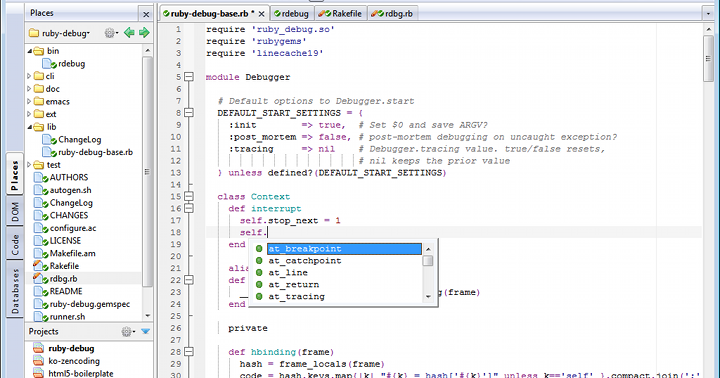Collapse code fold at line 8
The image size is (720, 378).
point(189,113)
